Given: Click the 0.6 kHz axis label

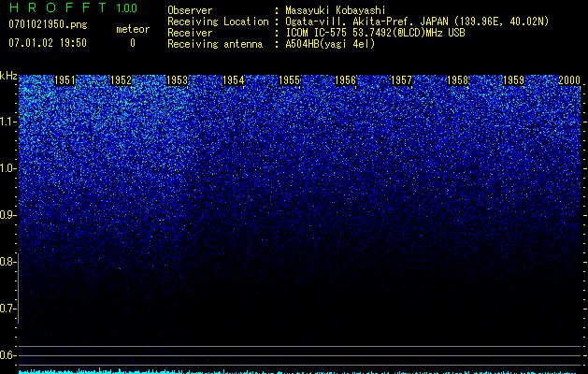Looking at the screenshot, I should (x=7, y=355).
